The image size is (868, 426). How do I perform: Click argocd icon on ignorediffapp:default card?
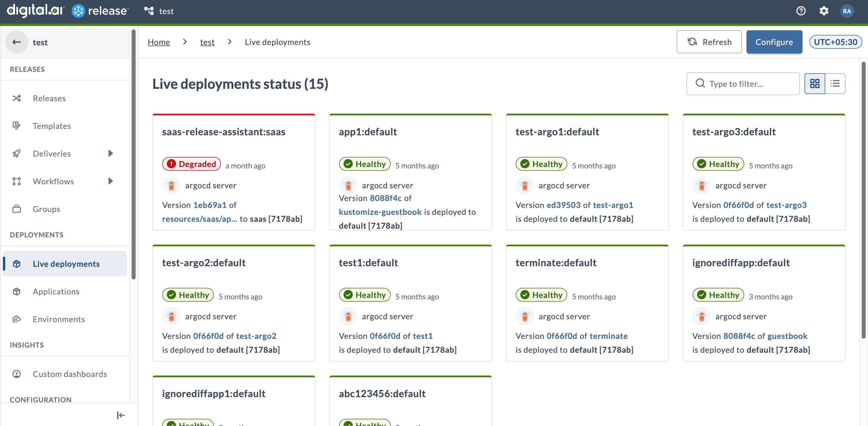[701, 316]
